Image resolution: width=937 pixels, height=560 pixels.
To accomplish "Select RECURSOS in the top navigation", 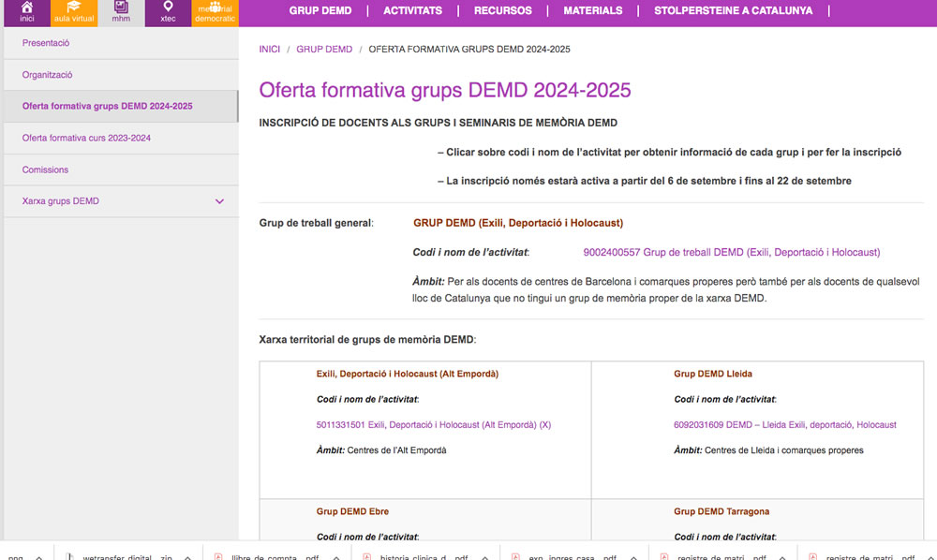I will (502, 11).
